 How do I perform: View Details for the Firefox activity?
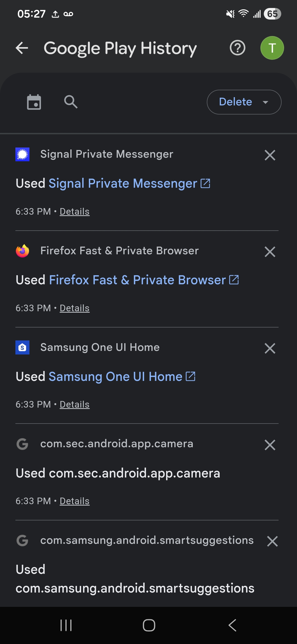pos(75,308)
